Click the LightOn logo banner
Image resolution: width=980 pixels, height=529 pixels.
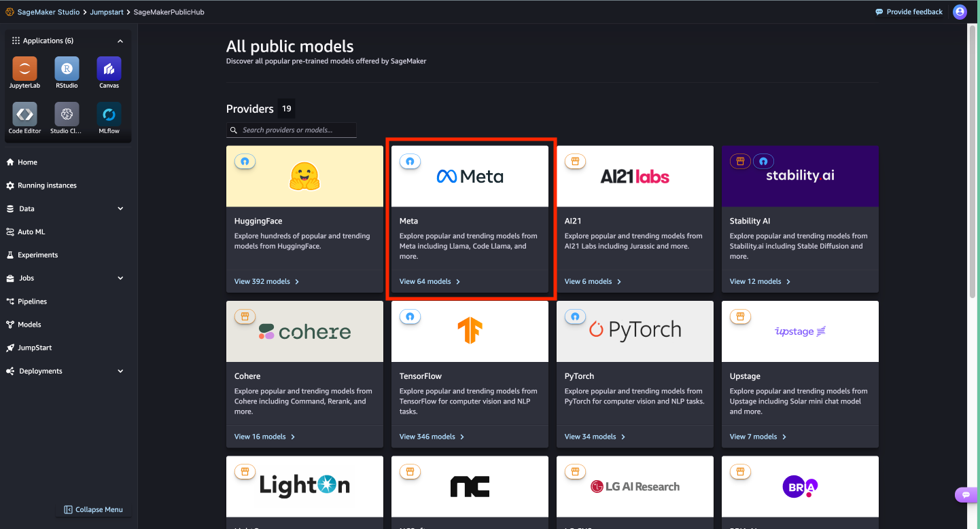point(304,486)
